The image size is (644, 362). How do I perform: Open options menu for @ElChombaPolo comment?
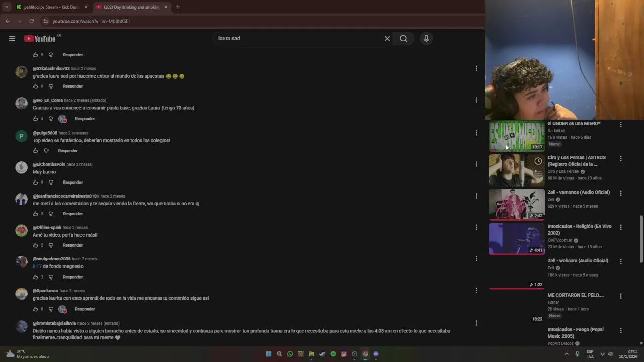tap(476, 164)
